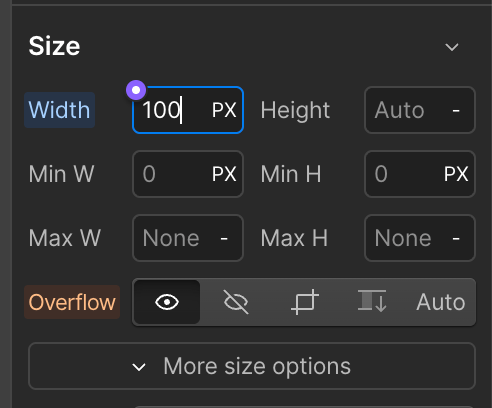Open the Max W unit dash dropdown
This screenshot has height=408, width=492.
coord(224,238)
